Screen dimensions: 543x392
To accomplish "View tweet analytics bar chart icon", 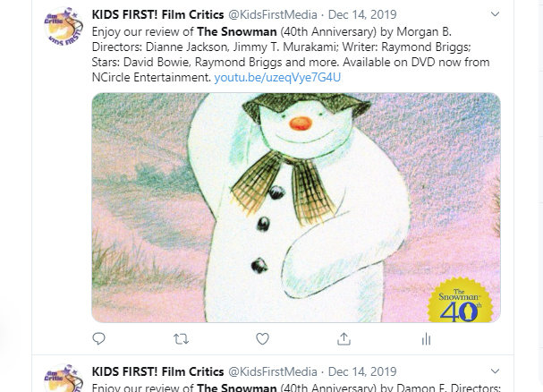I will point(427,339).
